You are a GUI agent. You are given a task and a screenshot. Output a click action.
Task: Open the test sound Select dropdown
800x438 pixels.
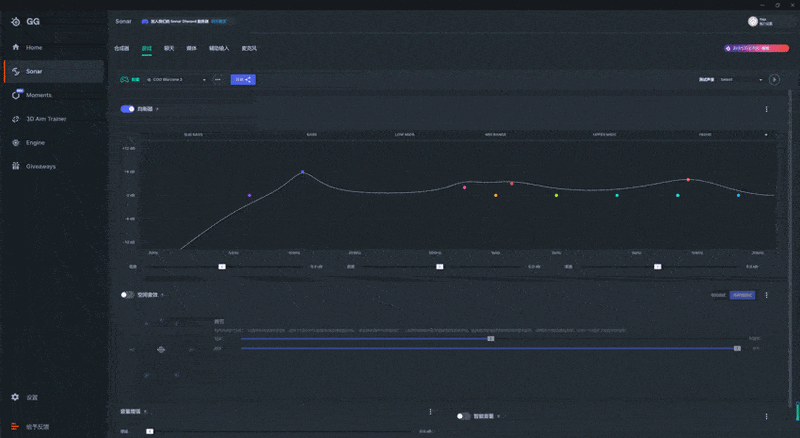739,79
